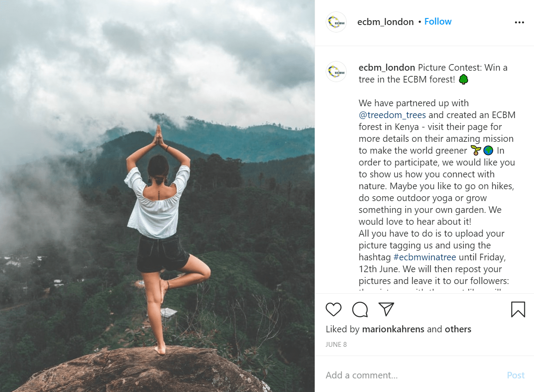The image size is (534, 392).
Task: Open the three-dot more options menu
Action: 519,22
